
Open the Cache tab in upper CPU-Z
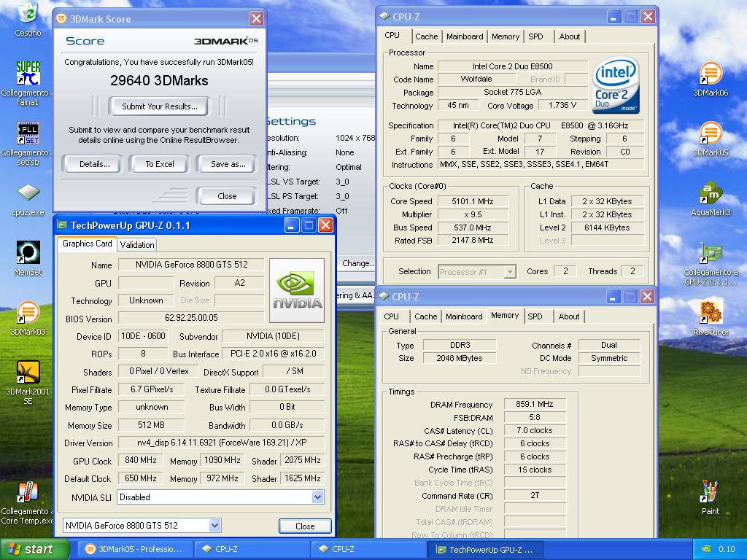[426, 36]
